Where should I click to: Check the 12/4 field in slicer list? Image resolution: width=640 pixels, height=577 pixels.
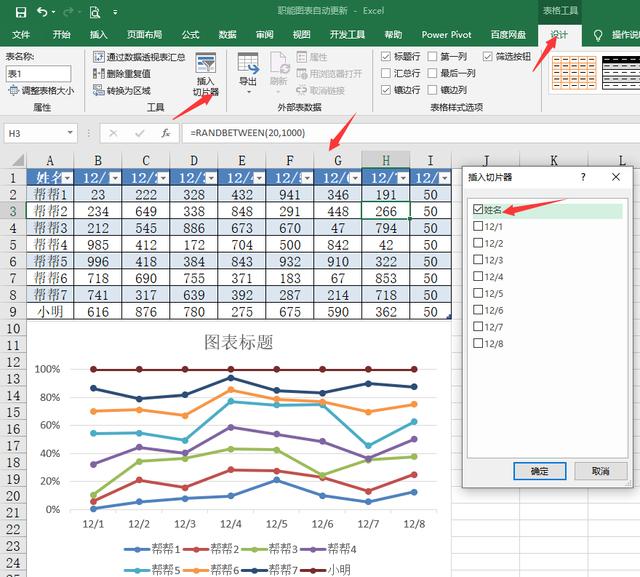pyautogui.click(x=478, y=277)
